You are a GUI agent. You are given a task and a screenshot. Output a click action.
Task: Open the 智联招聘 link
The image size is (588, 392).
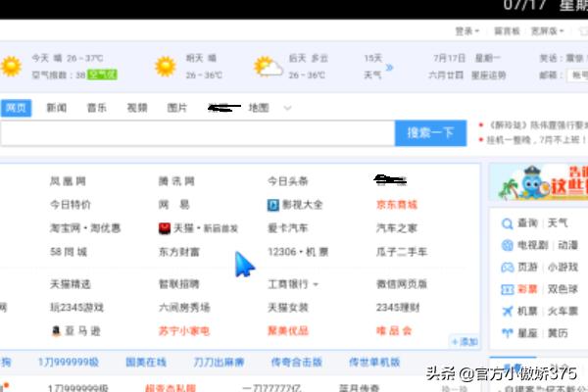(179, 284)
